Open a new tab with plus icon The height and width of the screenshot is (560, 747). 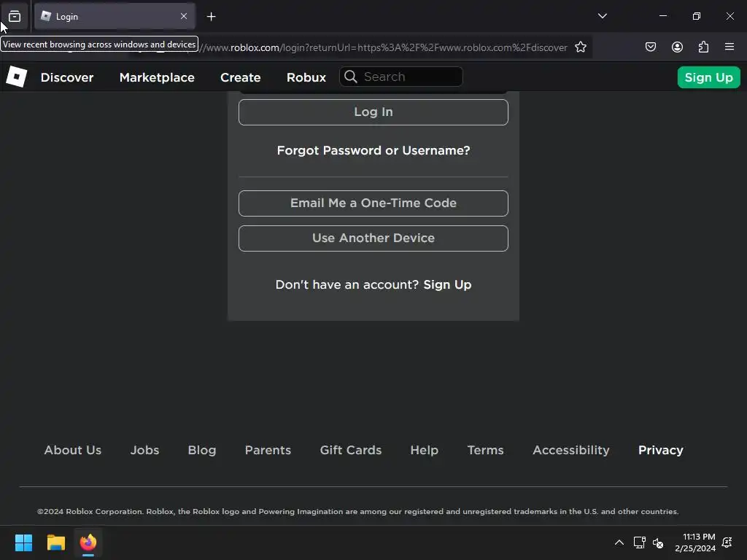(211, 17)
